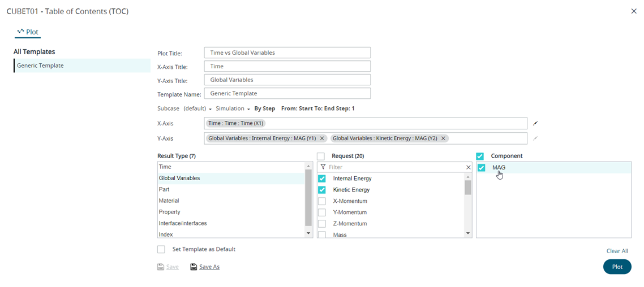Enable the X-Momentum checkbox
Viewport: 644px width, 287px height.
point(322,201)
